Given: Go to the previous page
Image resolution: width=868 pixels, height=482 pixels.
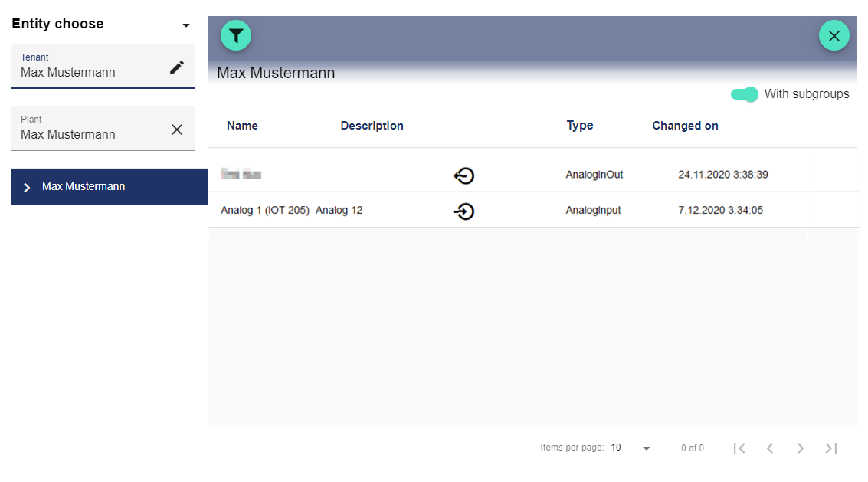Looking at the screenshot, I should (x=770, y=448).
